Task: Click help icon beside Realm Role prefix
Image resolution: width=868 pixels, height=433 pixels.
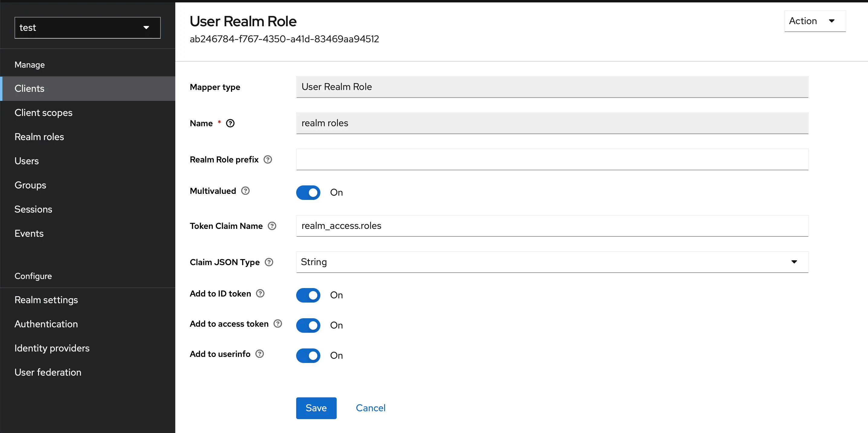Action: coord(267,159)
